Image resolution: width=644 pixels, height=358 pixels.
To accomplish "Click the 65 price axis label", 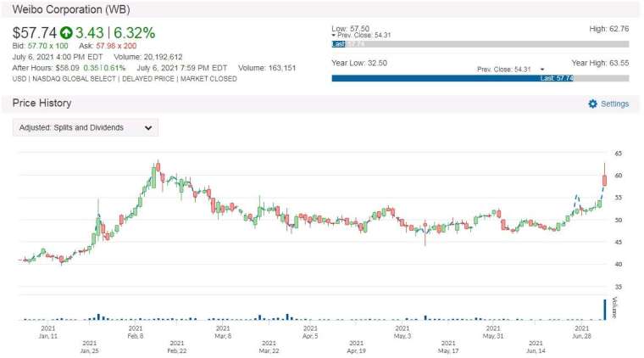I will 618,154.
